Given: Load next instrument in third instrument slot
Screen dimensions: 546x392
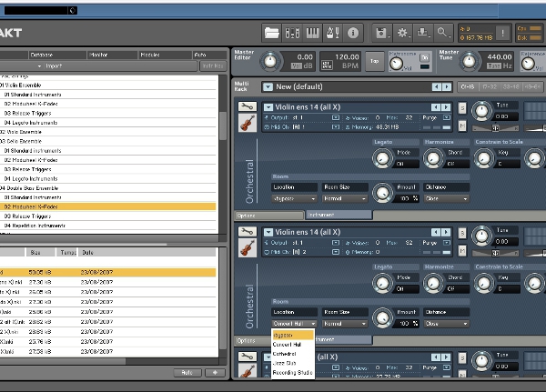Looking at the screenshot, I should tap(446, 357).
